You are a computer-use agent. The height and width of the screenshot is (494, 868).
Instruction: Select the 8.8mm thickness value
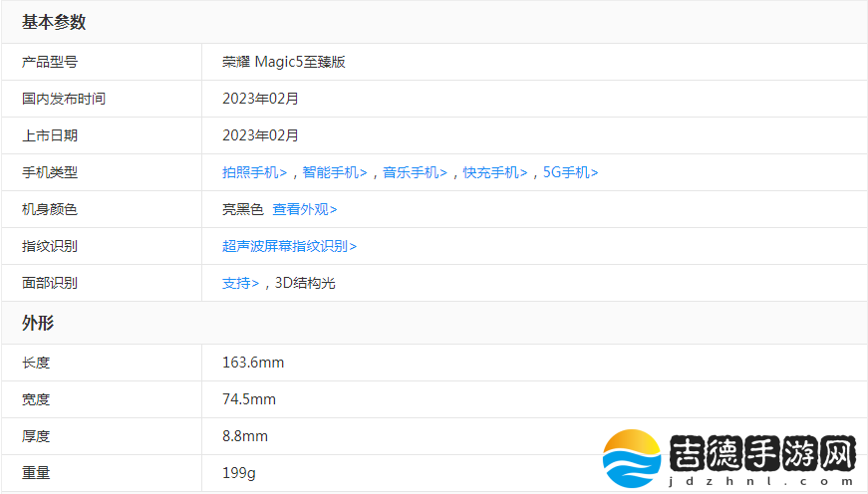tap(245, 436)
